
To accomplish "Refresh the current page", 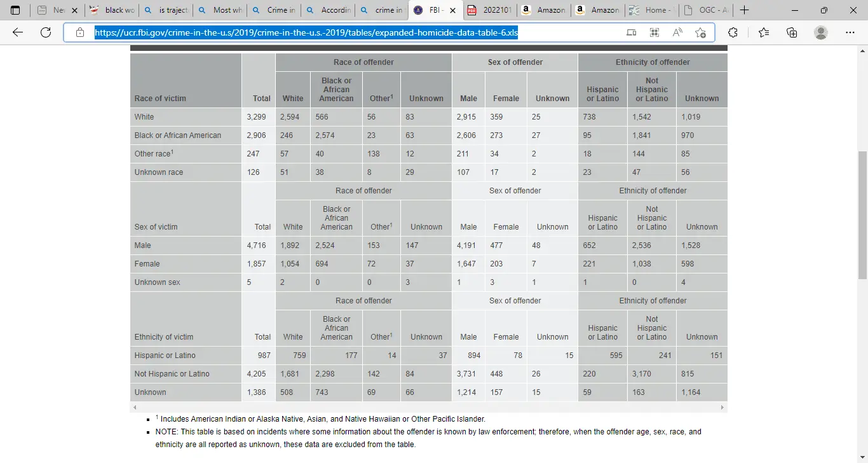I will click(46, 32).
